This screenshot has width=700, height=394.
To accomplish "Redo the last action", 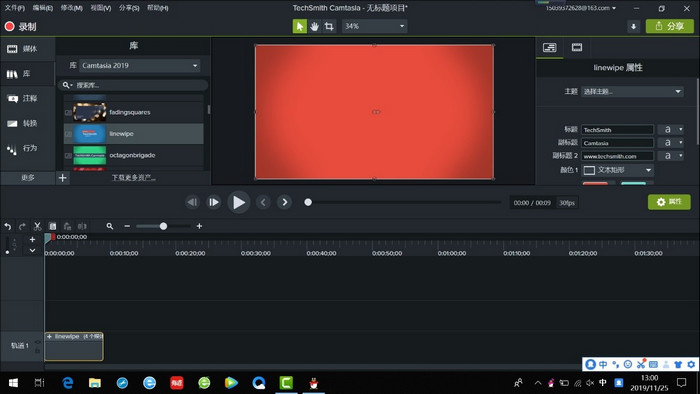I will coord(22,226).
